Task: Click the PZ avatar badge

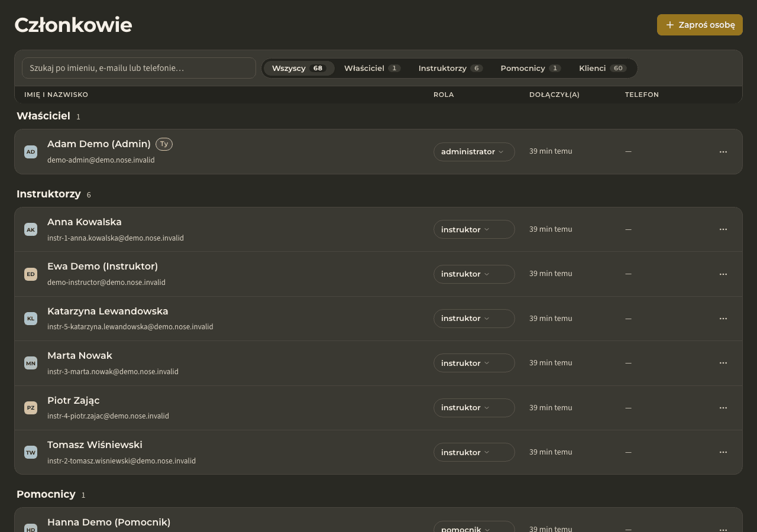Action: coord(31,408)
